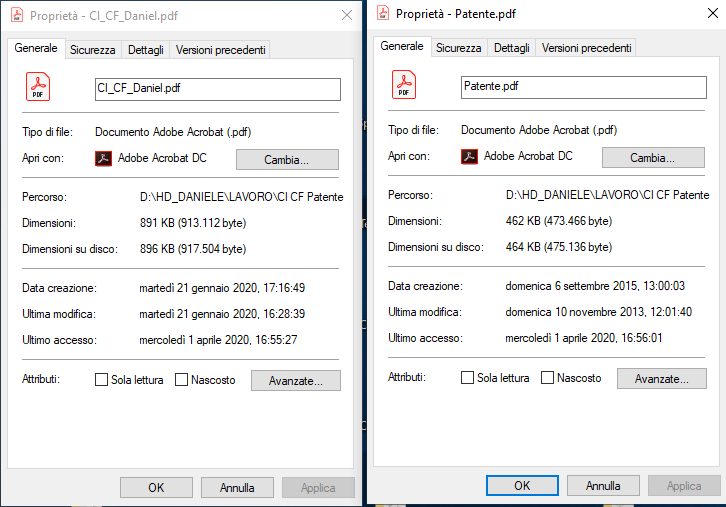Toggle Nascosto checkbox for Patente.pdf

point(548,378)
